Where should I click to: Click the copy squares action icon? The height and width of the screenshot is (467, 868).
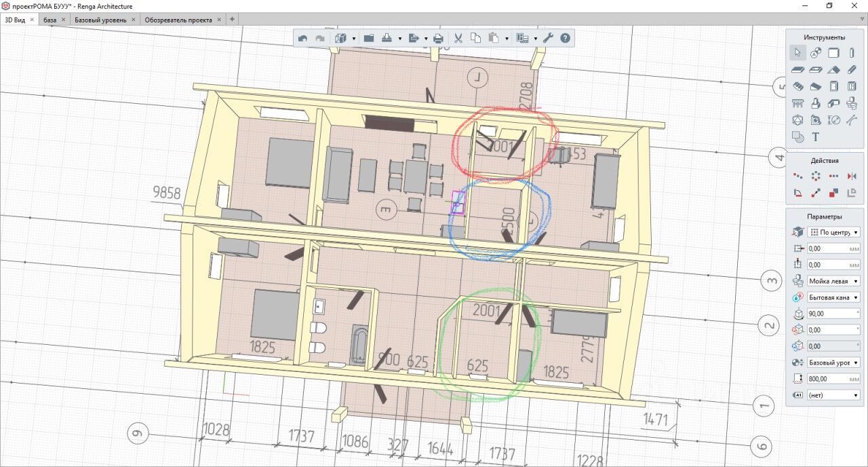pos(834,193)
